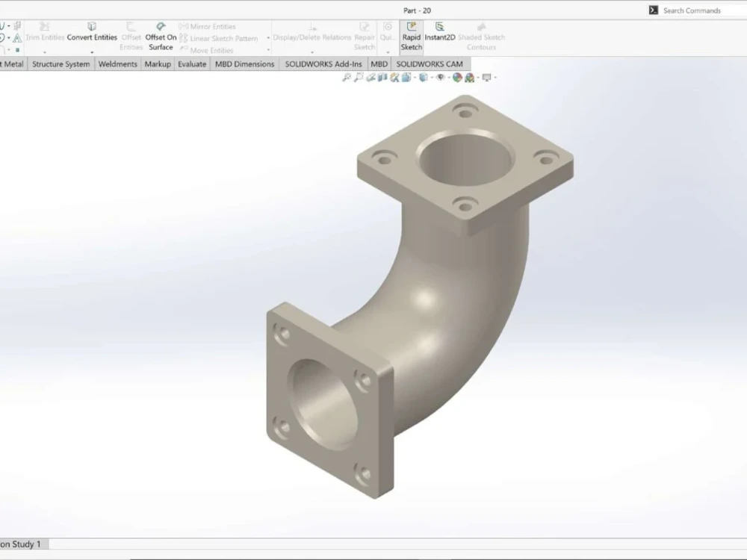Expand Display/Delete Relations dropdown arrow
747x560 pixels.
[x=312, y=52]
